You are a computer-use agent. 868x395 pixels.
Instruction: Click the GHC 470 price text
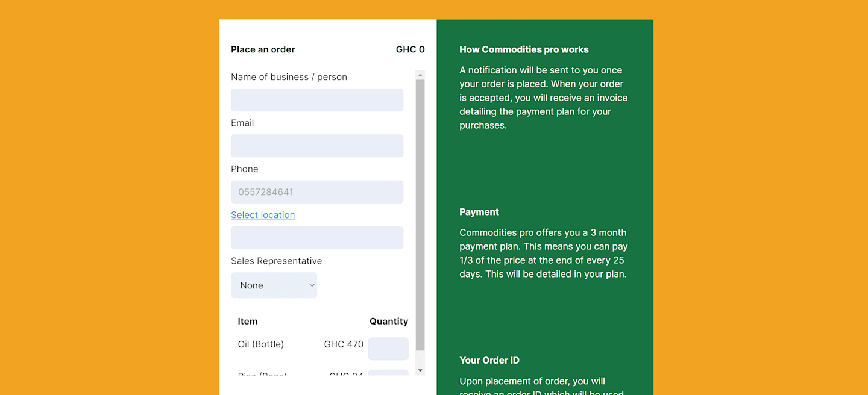point(344,344)
